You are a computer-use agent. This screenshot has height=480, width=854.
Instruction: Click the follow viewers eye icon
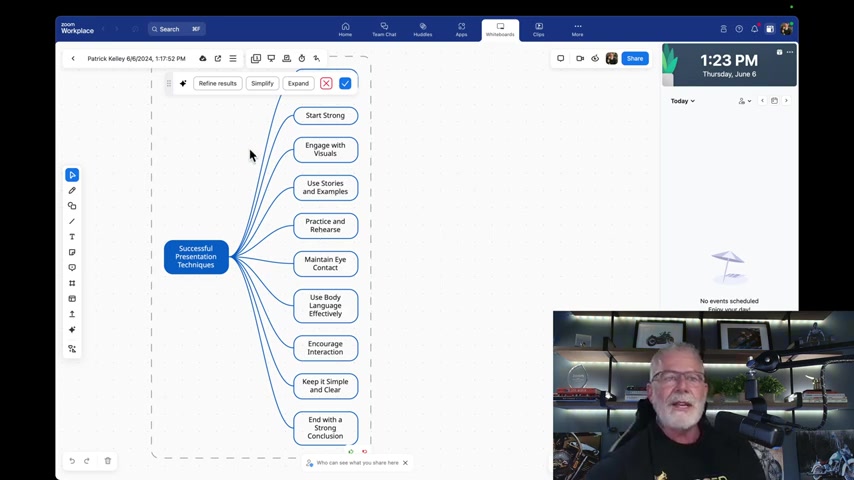[x=595, y=58]
